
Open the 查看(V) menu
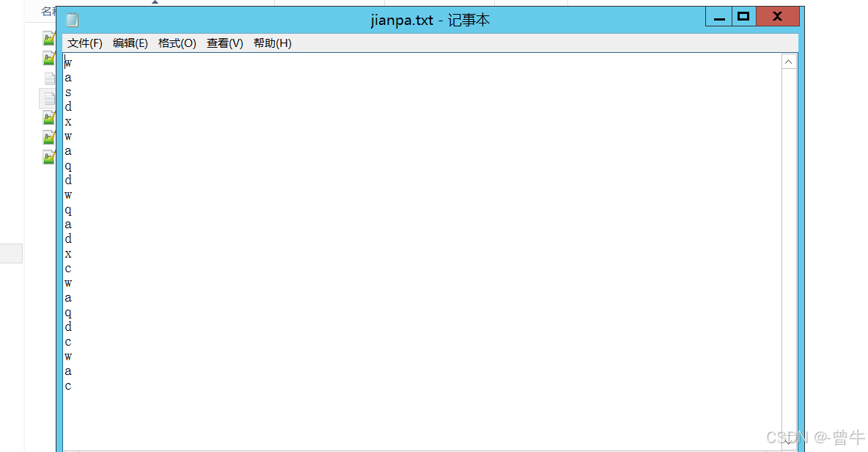(225, 43)
